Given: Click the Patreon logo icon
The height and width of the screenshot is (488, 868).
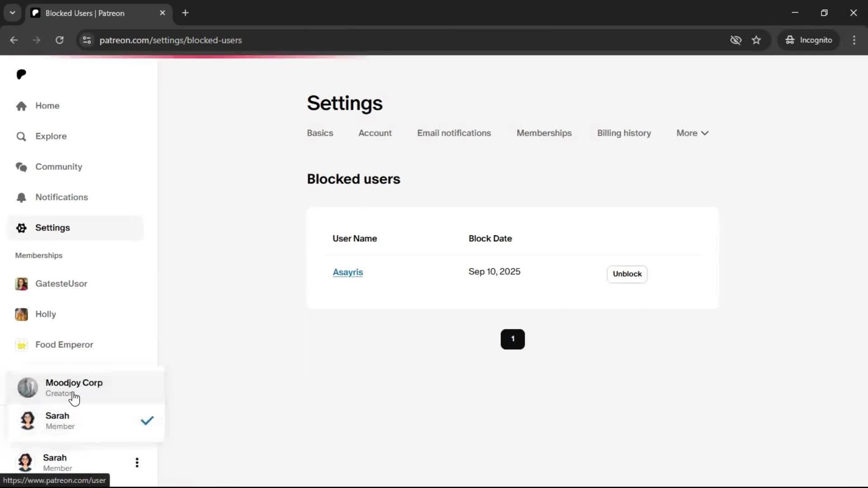Looking at the screenshot, I should [21, 75].
